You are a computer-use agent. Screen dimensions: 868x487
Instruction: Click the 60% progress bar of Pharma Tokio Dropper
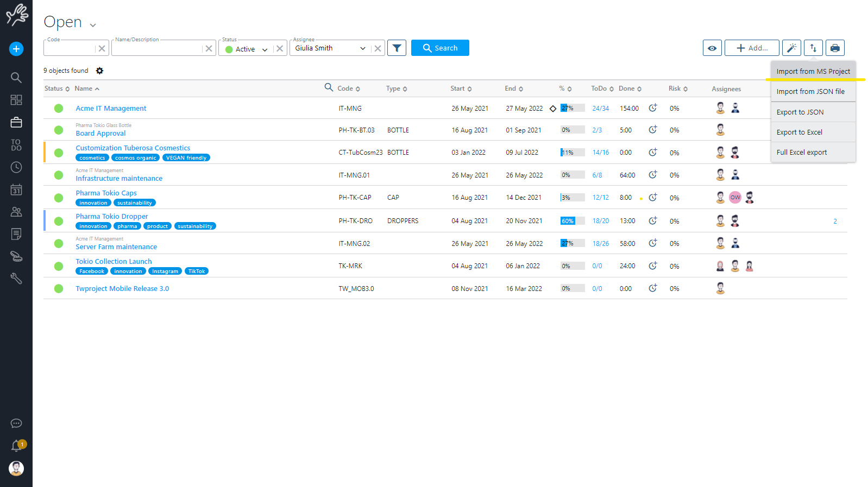[x=572, y=221]
